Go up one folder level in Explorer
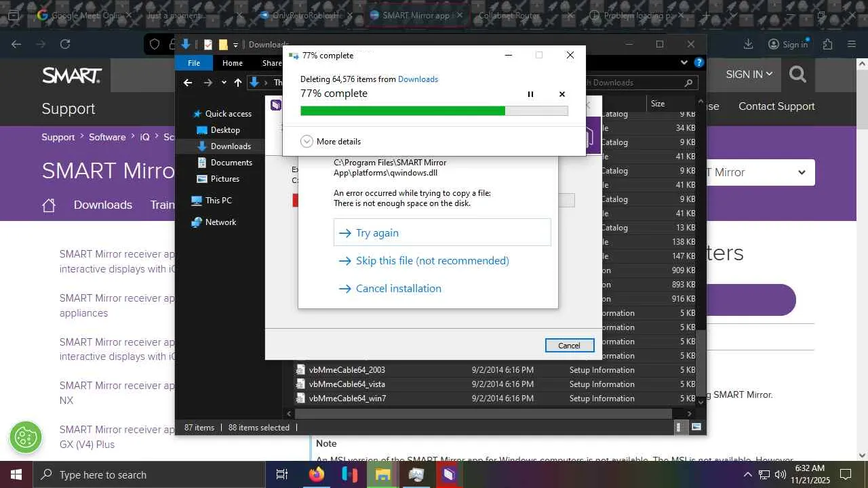The image size is (868, 488). pyautogui.click(x=237, y=83)
